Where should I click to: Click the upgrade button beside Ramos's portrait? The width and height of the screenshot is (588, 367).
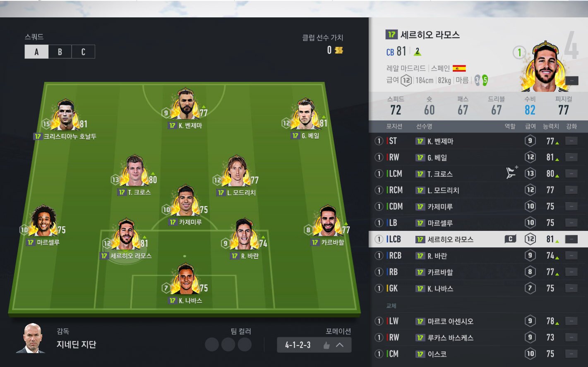pos(572,80)
